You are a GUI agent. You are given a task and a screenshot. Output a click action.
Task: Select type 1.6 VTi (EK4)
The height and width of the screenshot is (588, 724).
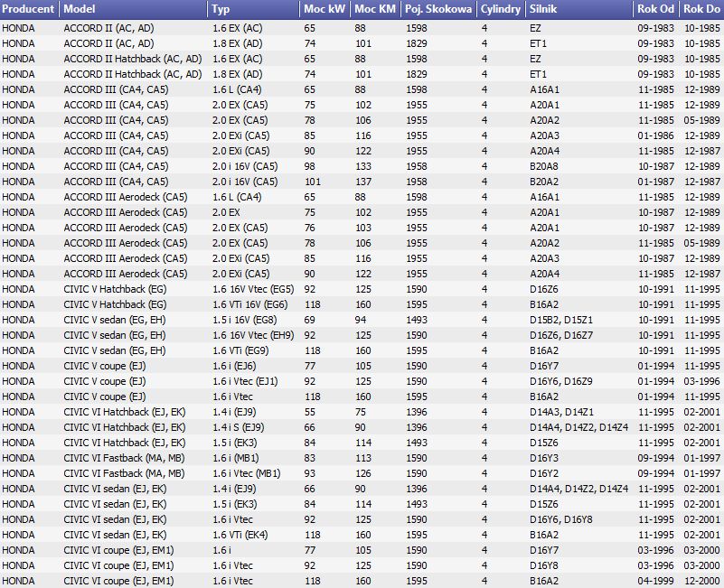pos(240,535)
